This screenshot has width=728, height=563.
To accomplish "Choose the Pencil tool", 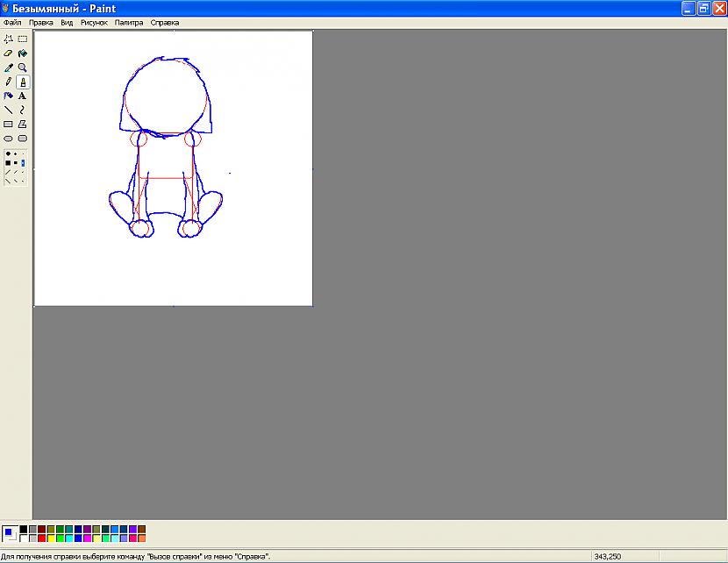I will (9, 82).
